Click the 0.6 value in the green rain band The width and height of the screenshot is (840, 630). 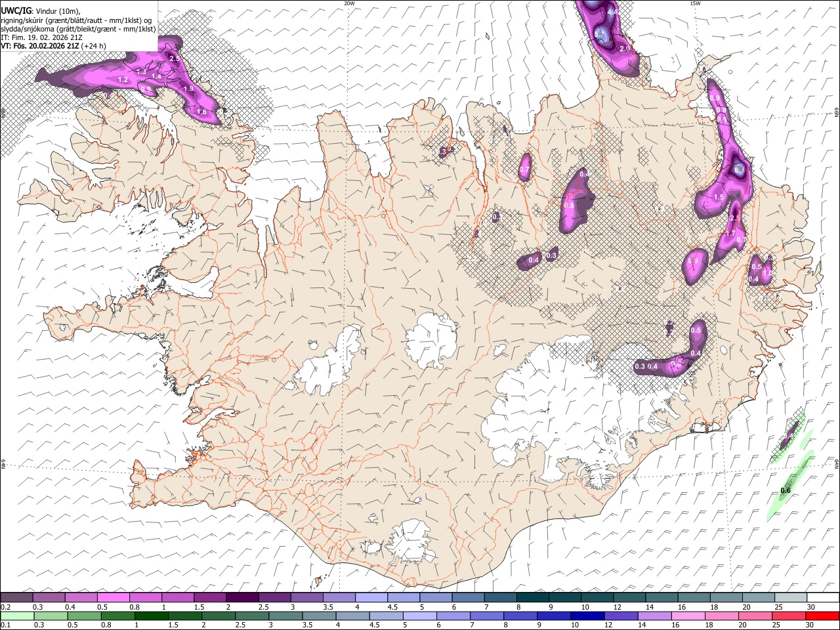786,491
